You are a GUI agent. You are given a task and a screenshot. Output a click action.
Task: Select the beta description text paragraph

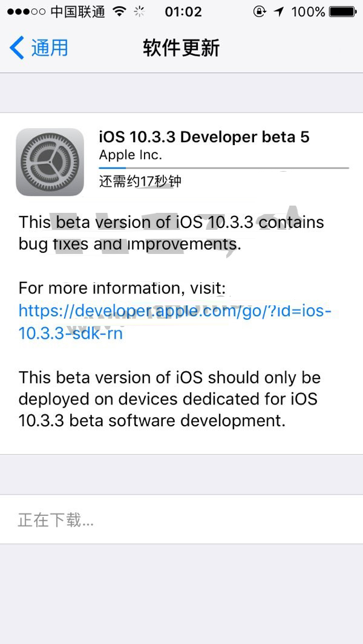tap(171, 233)
